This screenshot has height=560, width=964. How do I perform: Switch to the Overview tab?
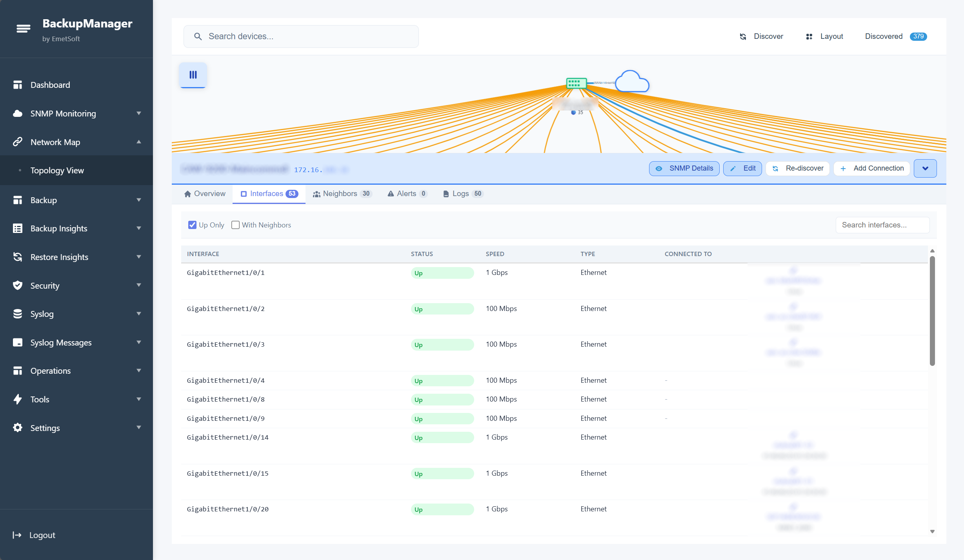pyautogui.click(x=205, y=194)
